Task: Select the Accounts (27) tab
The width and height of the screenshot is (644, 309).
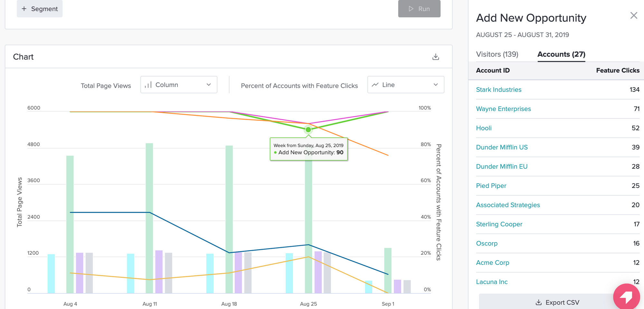Action: tap(561, 54)
